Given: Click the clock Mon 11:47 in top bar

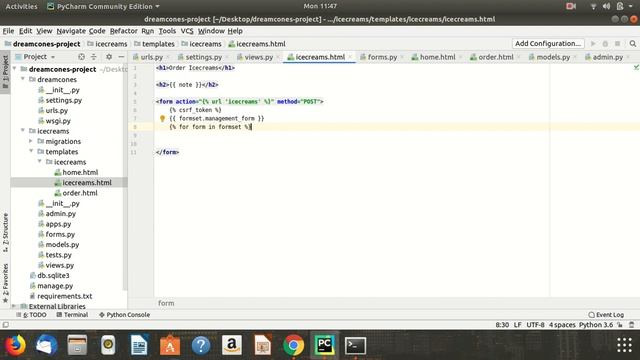Looking at the screenshot, I should pyautogui.click(x=320, y=6).
